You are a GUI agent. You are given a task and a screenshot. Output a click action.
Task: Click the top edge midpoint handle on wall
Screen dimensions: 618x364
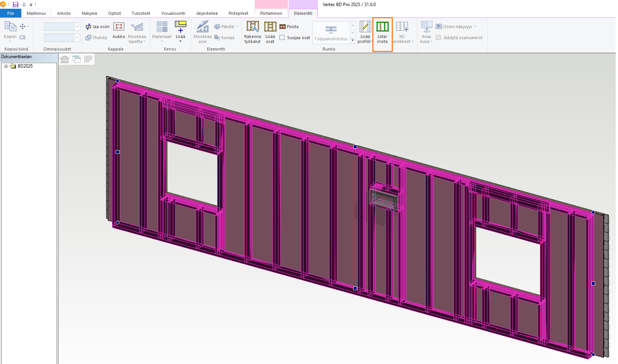point(355,147)
